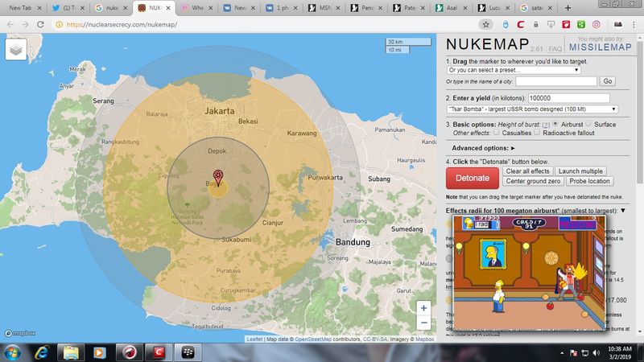Screen dimensions: 644x362
Task: Bookmark this page with the star icon
Action: click(486, 25)
